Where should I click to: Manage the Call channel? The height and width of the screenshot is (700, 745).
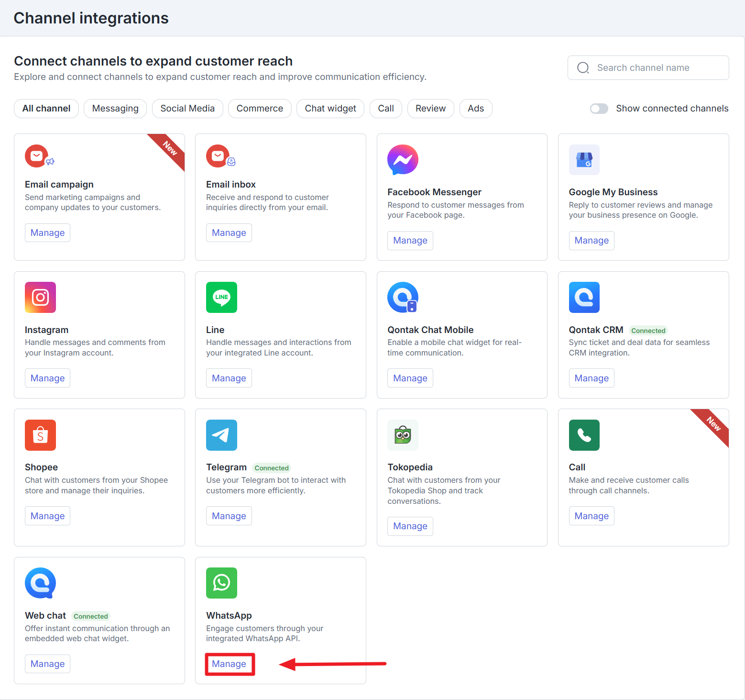[x=592, y=516]
